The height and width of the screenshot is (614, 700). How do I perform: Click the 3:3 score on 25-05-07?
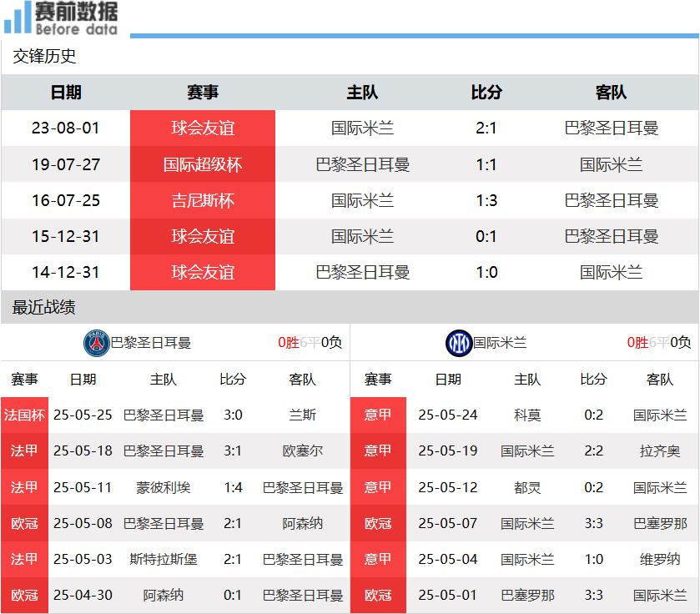point(594,523)
